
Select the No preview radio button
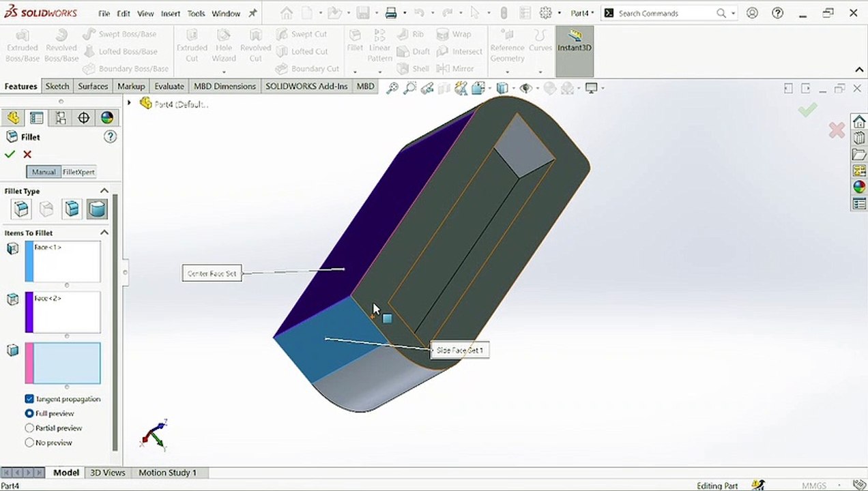point(29,443)
